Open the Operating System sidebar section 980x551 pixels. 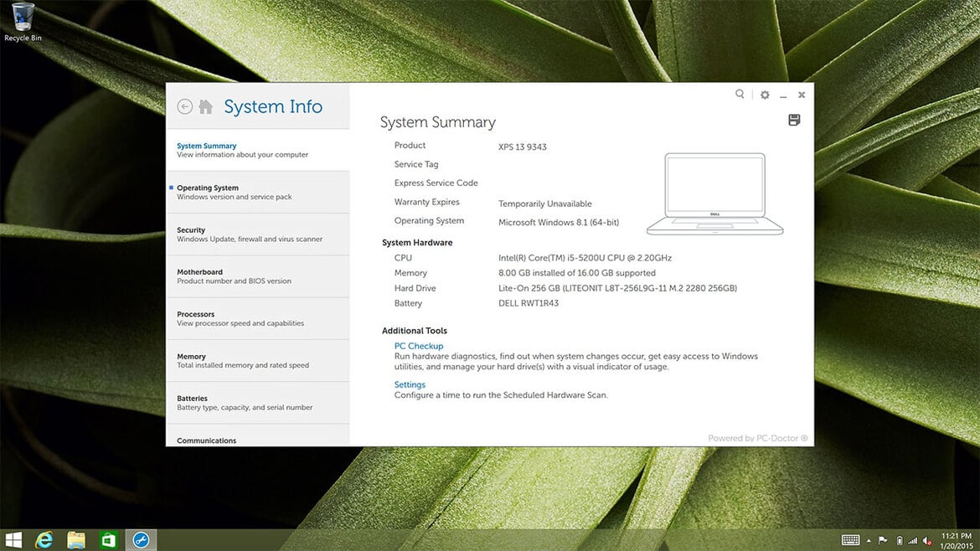click(x=257, y=193)
